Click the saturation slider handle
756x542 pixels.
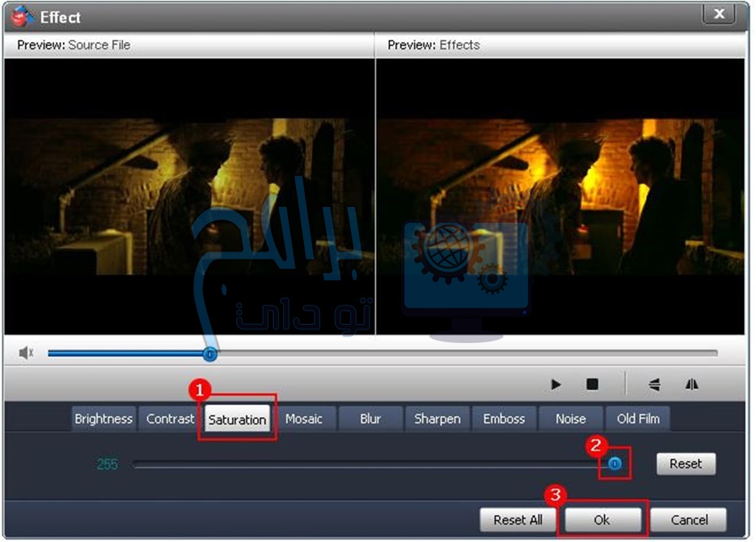[x=615, y=463]
